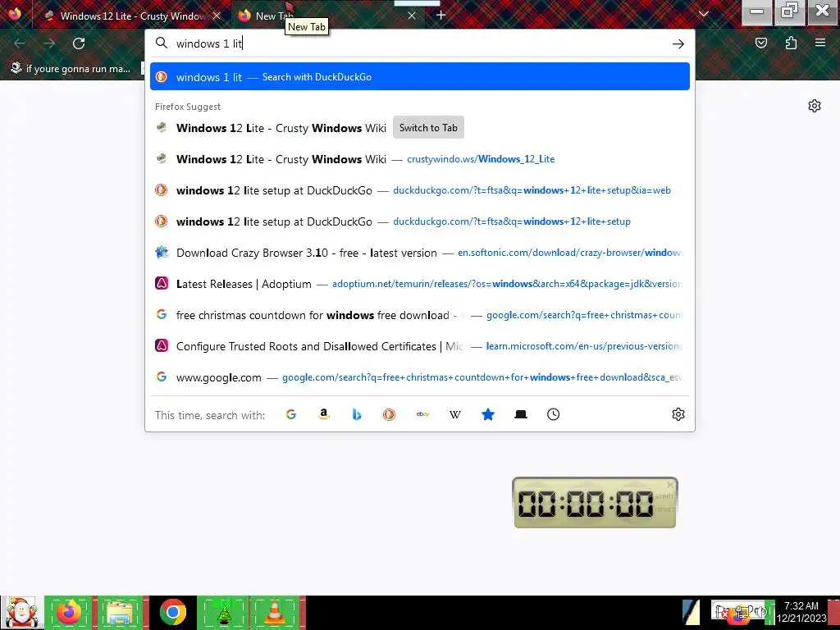Limit search to open Tabs icon
840x630 pixels.
521,414
